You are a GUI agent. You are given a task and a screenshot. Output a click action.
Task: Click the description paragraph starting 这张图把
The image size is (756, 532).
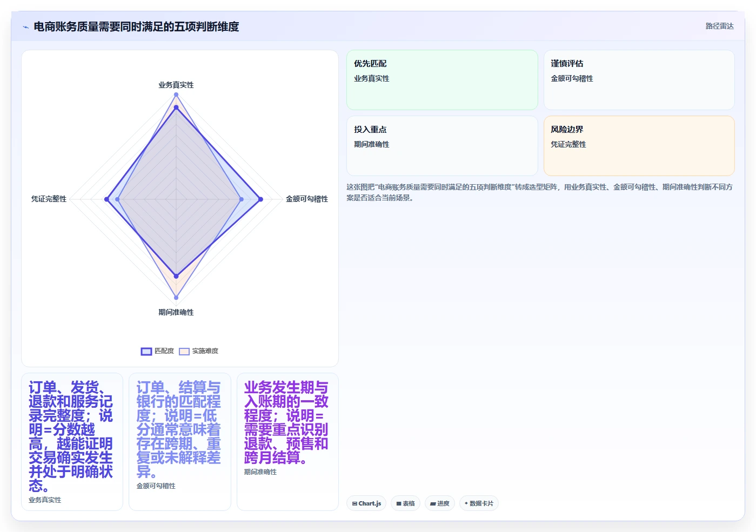[540, 192]
